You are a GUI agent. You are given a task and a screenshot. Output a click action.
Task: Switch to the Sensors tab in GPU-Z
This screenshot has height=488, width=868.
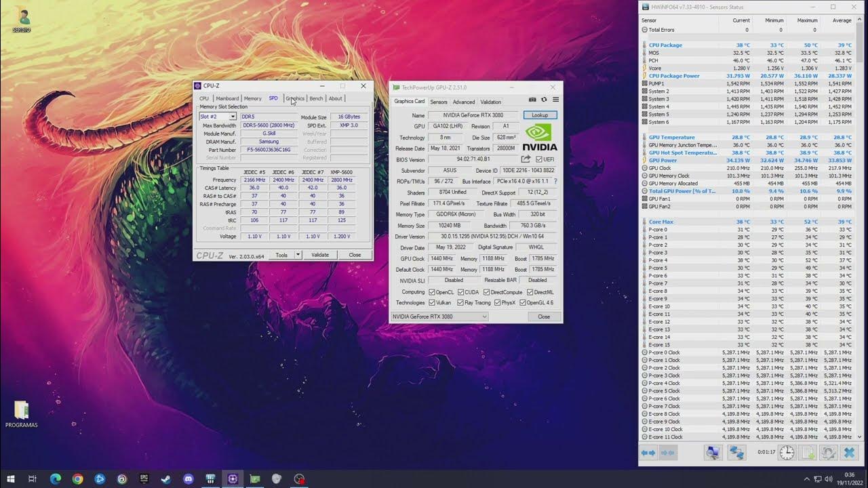(439, 102)
